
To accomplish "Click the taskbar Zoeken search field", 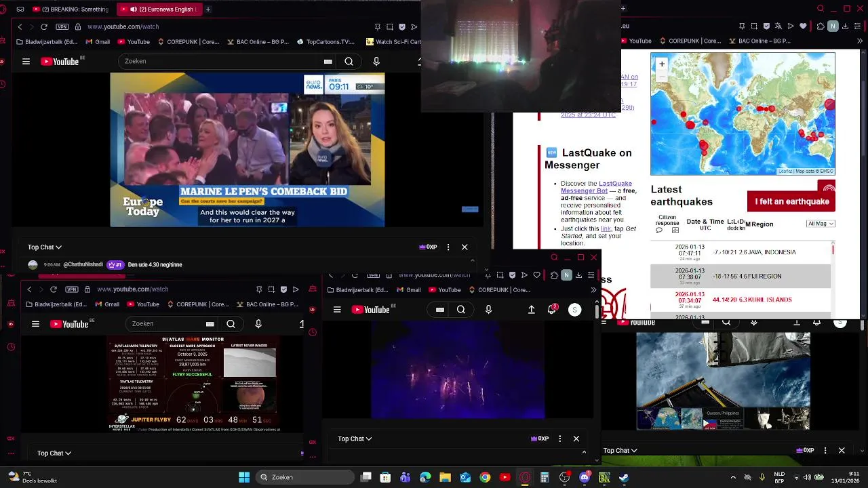I will [305, 477].
